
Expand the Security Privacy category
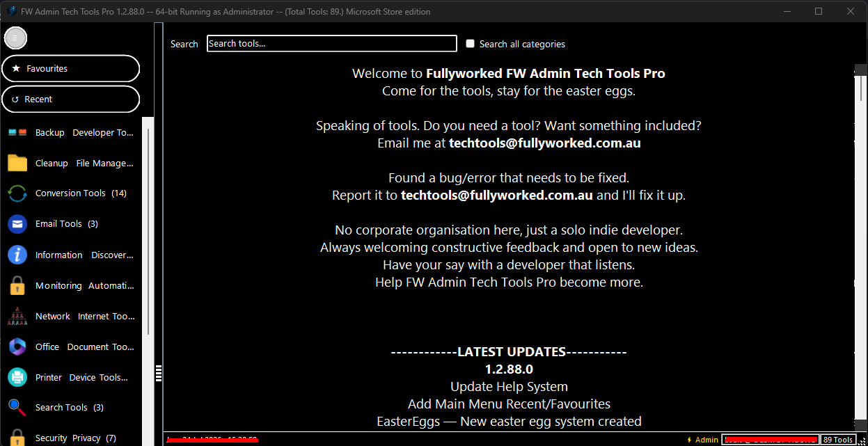pos(75,438)
